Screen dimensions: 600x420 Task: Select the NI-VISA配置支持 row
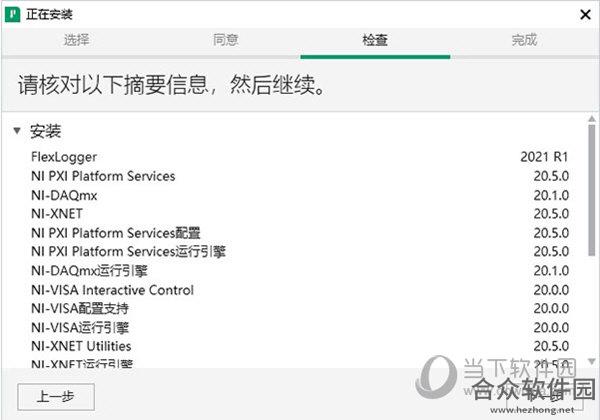click(300, 308)
